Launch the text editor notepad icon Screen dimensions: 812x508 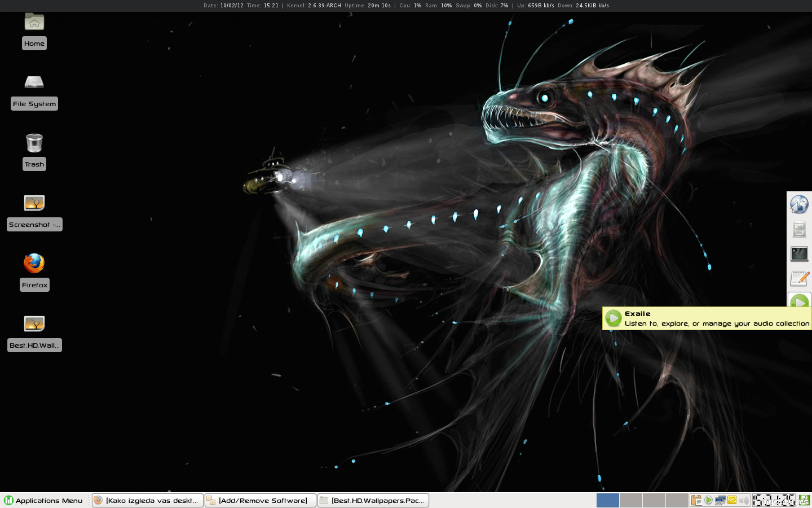[799, 279]
